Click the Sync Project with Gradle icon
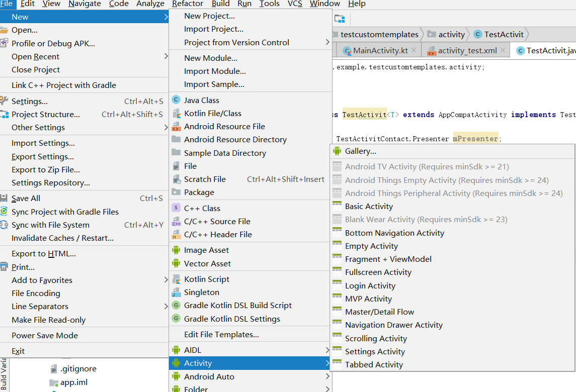Viewport: 576px width, 392px height. tap(4, 212)
